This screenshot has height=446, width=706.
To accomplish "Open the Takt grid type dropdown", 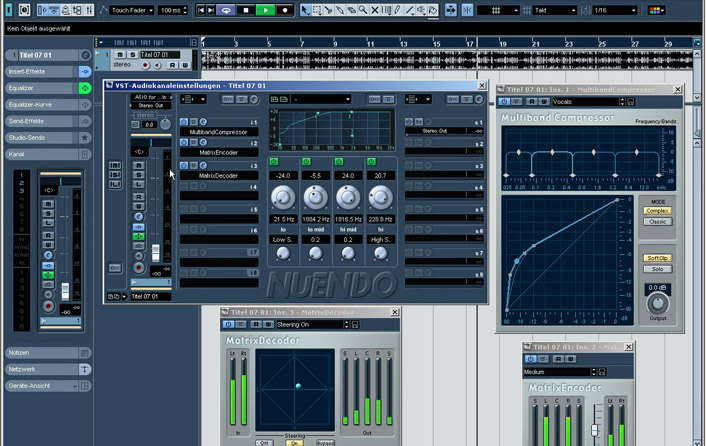I will 554,10.
